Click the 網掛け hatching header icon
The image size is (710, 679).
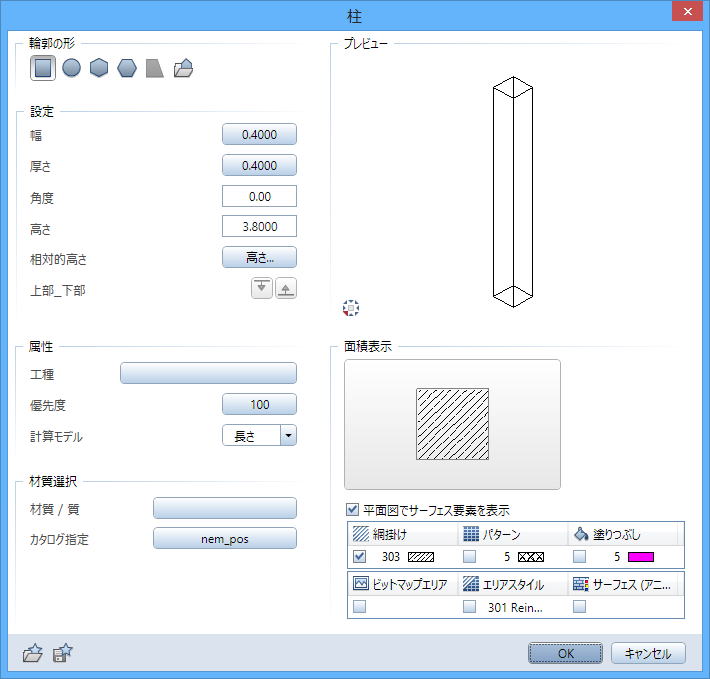361,534
